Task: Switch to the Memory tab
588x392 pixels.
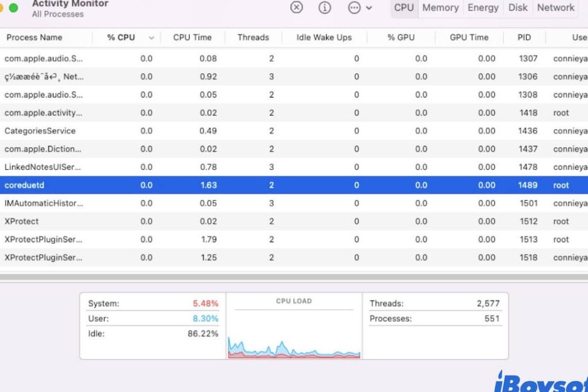Action: tap(440, 7)
